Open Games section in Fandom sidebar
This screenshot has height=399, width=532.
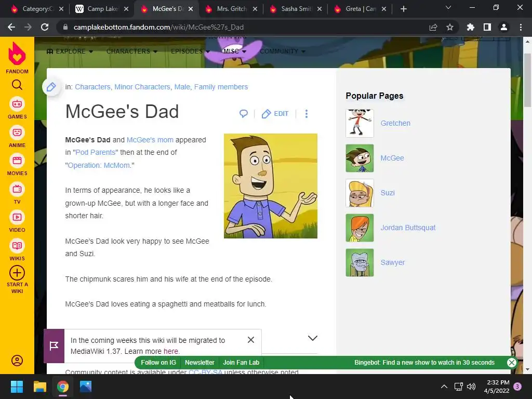17,109
